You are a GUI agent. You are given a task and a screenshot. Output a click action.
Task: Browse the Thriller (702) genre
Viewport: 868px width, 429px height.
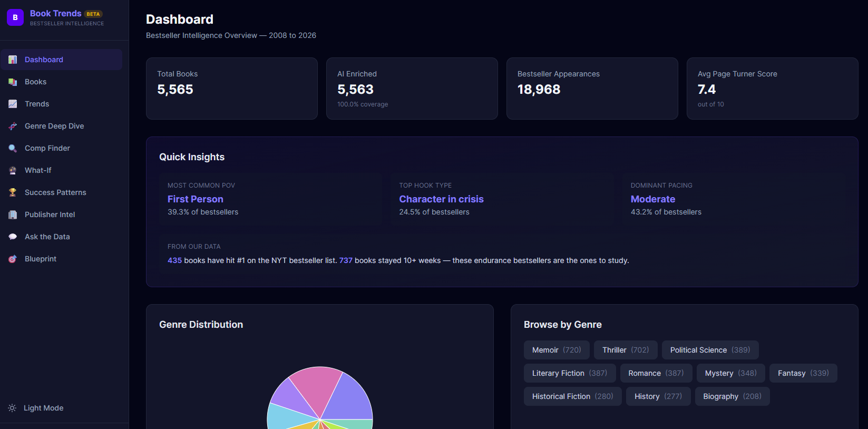pos(626,350)
